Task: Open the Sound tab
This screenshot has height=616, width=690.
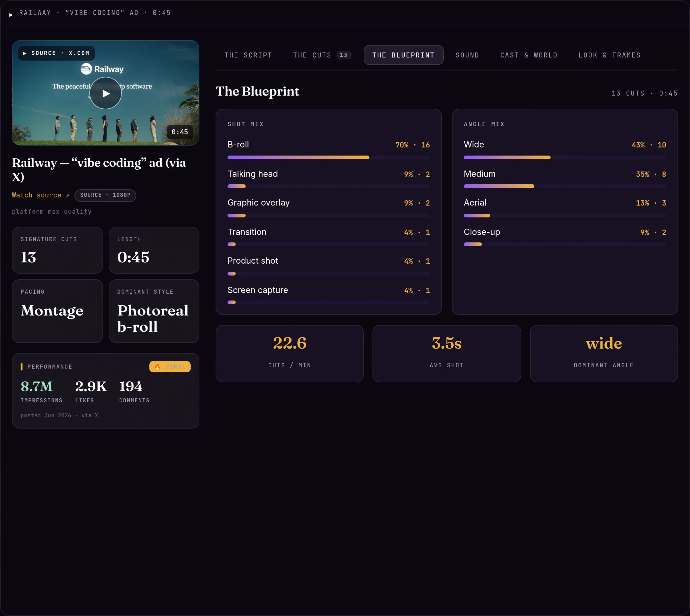Action: 467,55
